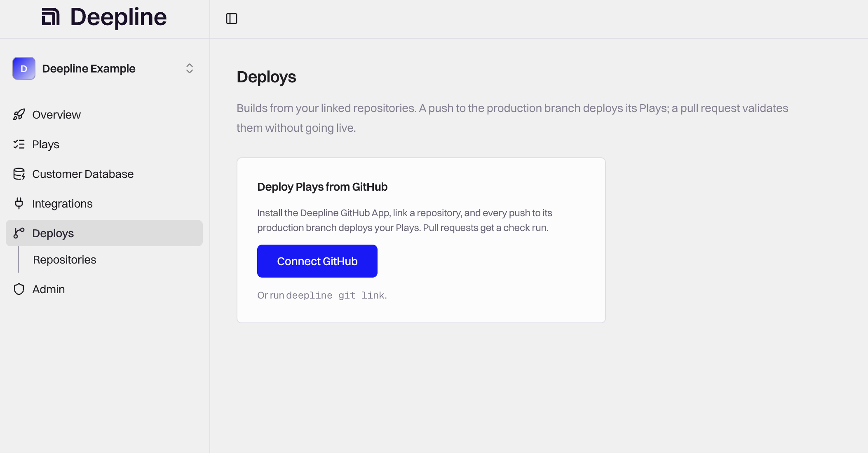Click the Deploys page heading
868x453 pixels.
(x=266, y=77)
